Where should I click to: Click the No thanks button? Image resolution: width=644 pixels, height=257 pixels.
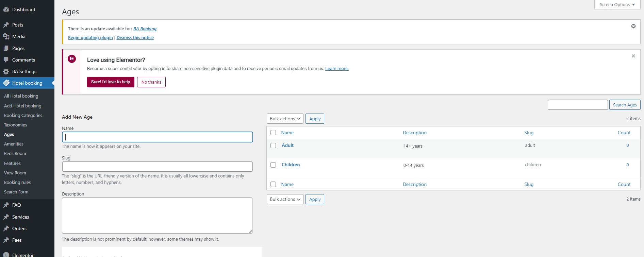(x=151, y=82)
